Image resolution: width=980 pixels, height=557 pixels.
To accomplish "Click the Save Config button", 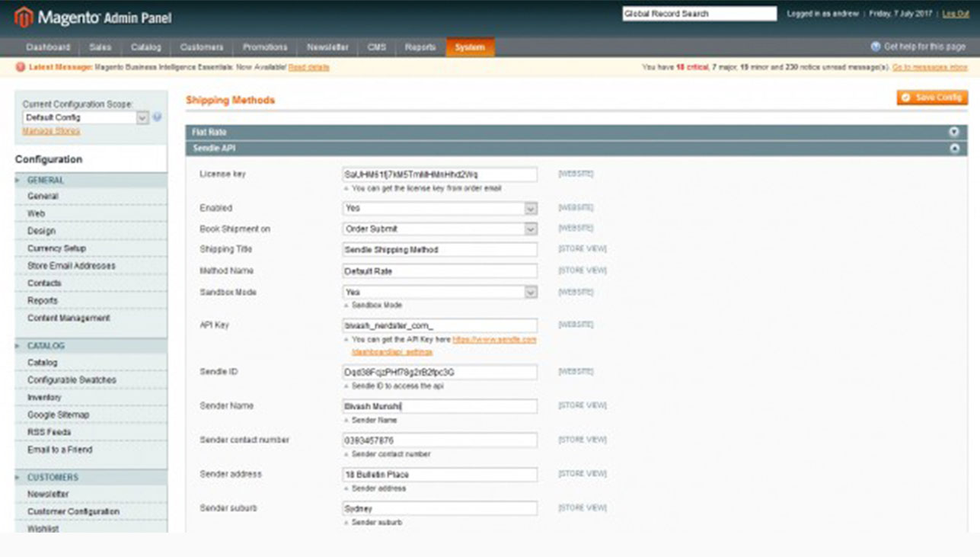I will coord(932,98).
